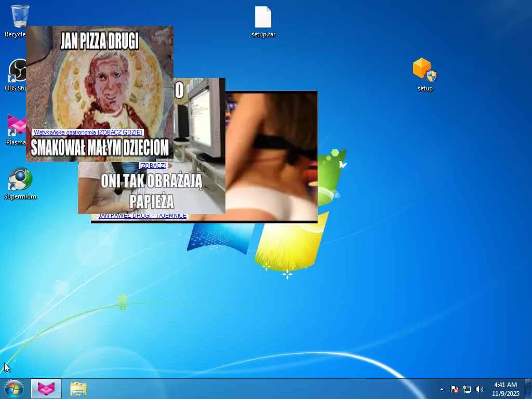Open the Windows Start menu
The image size is (532, 399).
click(14, 389)
